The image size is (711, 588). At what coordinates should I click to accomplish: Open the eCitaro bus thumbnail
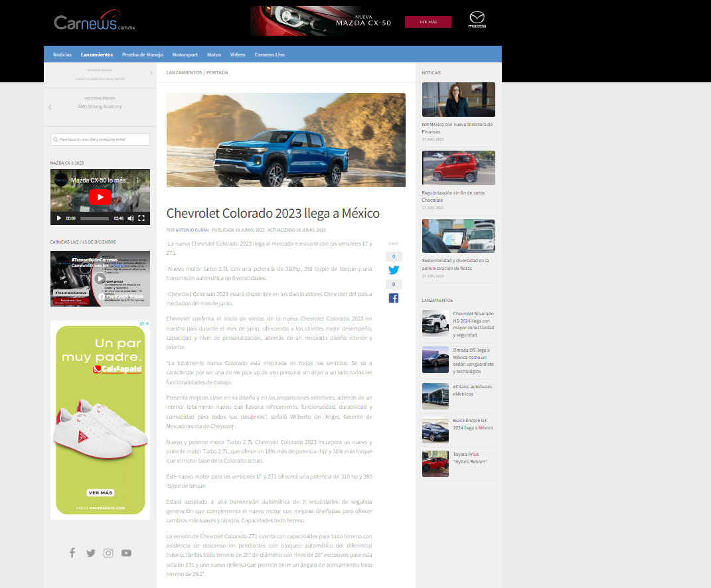(435, 396)
